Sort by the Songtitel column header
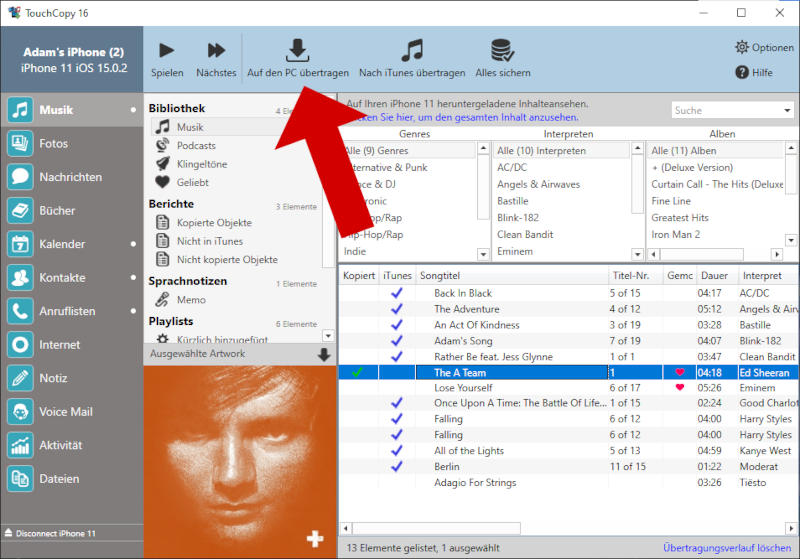Image resolution: width=800 pixels, height=559 pixels. coord(512,276)
